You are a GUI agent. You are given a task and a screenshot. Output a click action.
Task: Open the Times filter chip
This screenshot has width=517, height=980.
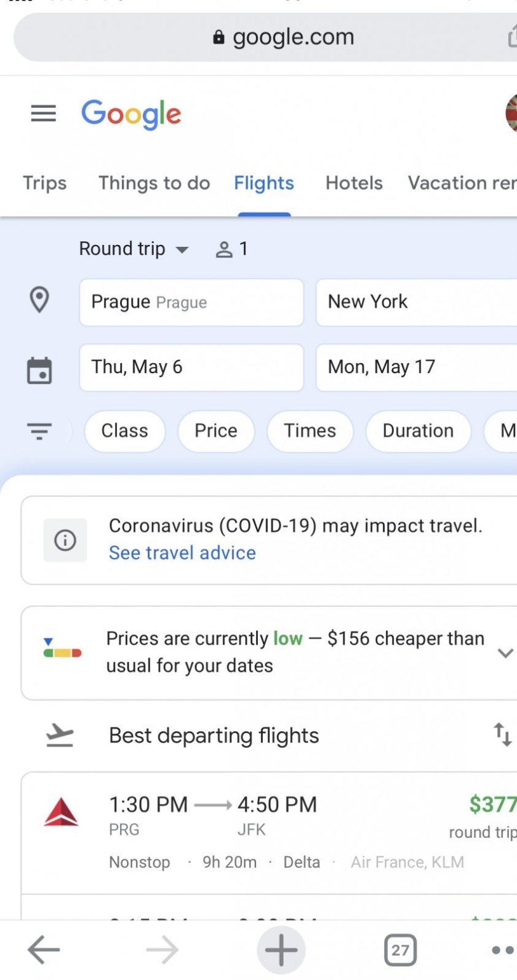click(x=310, y=431)
